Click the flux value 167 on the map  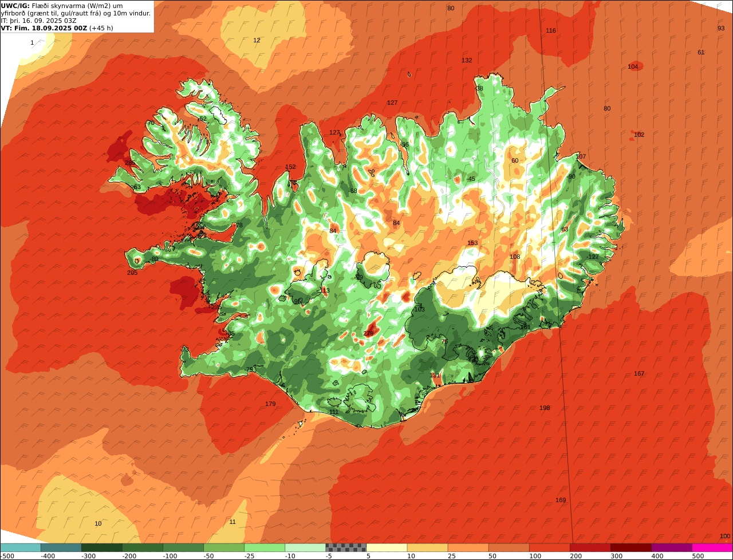[639, 373]
